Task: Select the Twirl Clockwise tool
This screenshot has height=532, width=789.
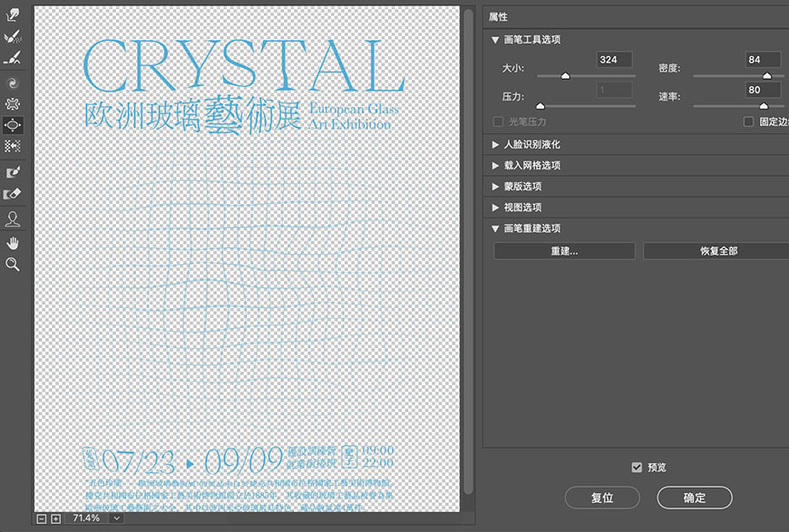Action: tap(12, 82)
